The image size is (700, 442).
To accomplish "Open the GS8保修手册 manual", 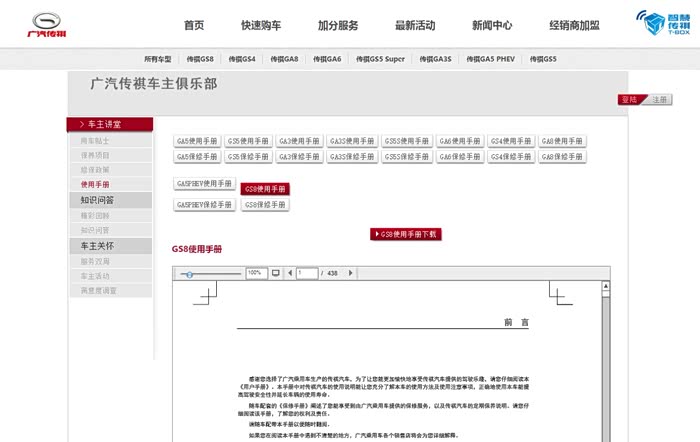I will pyautogui.click(x=265, y=204).
